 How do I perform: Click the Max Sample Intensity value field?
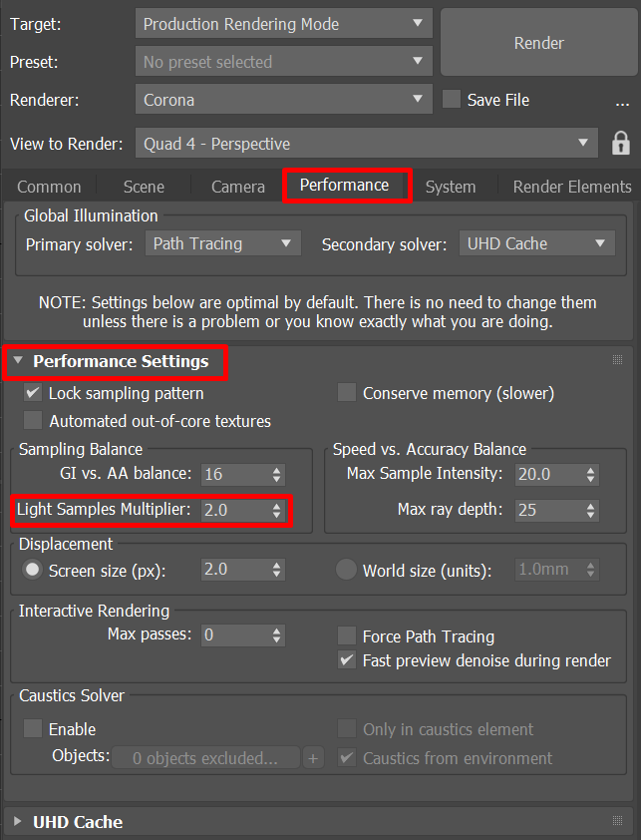(550, 475)
